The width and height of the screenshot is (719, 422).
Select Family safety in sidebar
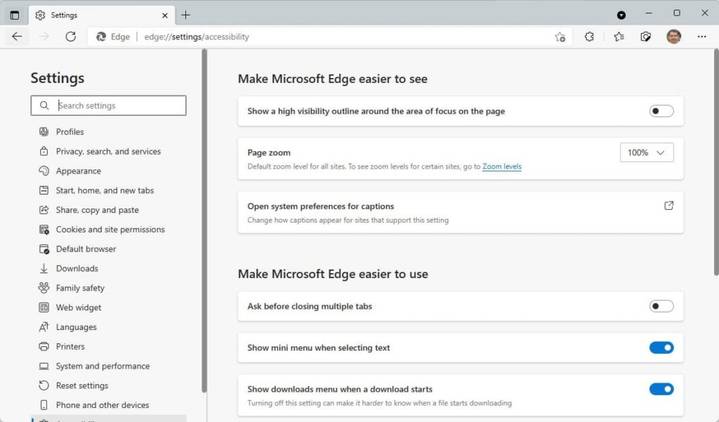point(80,288)
